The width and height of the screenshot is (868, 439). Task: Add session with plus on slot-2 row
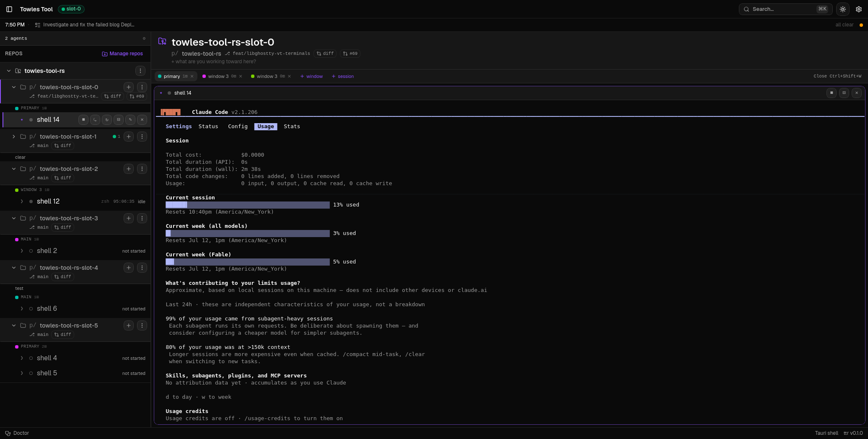129,169
